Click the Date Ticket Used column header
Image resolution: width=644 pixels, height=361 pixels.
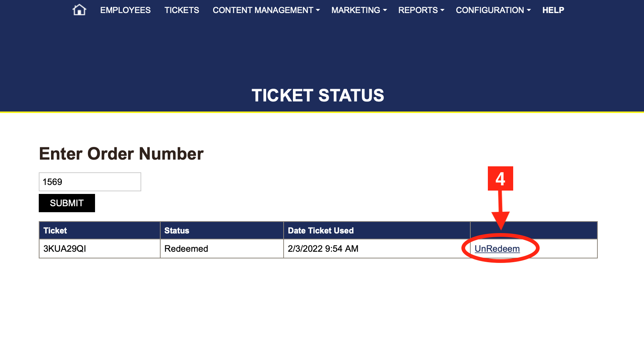click(x=321, y=230)
